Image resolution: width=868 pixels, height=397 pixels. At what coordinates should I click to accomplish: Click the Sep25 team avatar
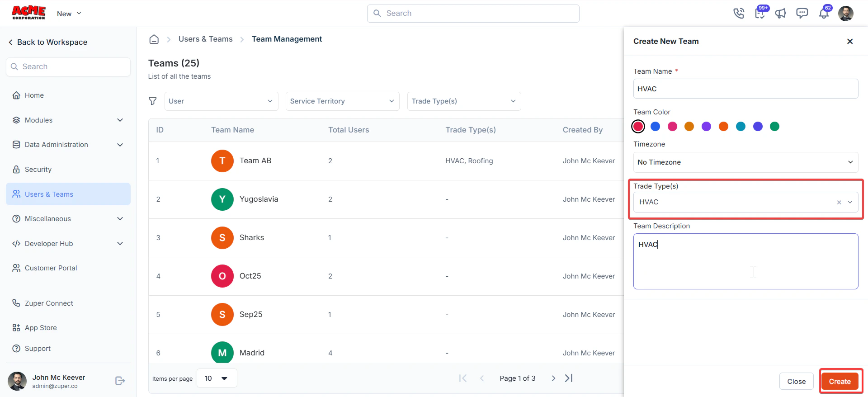[222, 315]
